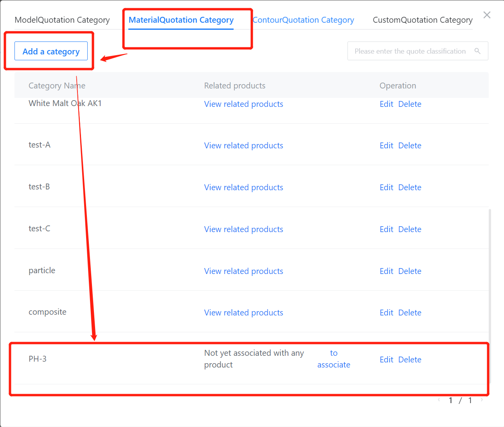The width and height of the screenshot is (504, 427).
Task: Delete the PH-3 category
Action: [x=410, y=360]
